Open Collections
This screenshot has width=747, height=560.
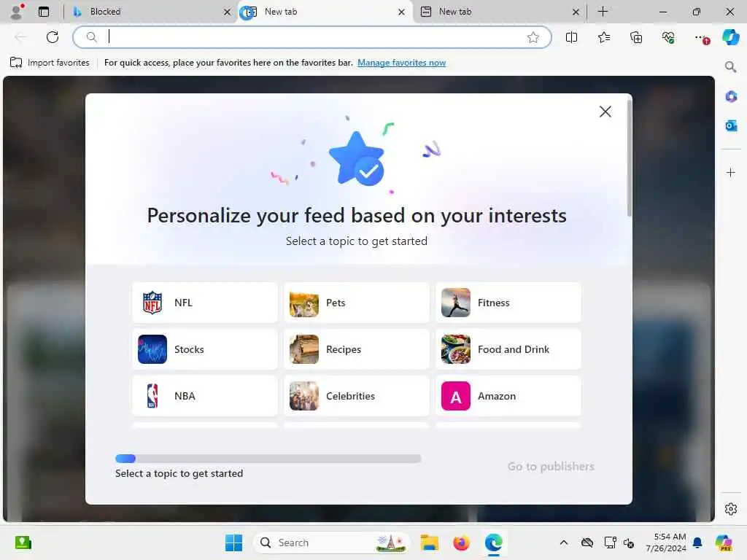[x=636, y=37]
